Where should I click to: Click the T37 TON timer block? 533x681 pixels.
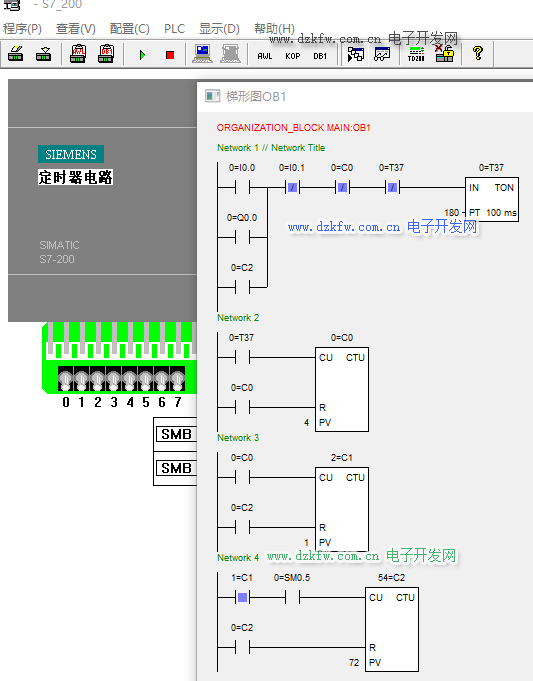click(492, 199)
